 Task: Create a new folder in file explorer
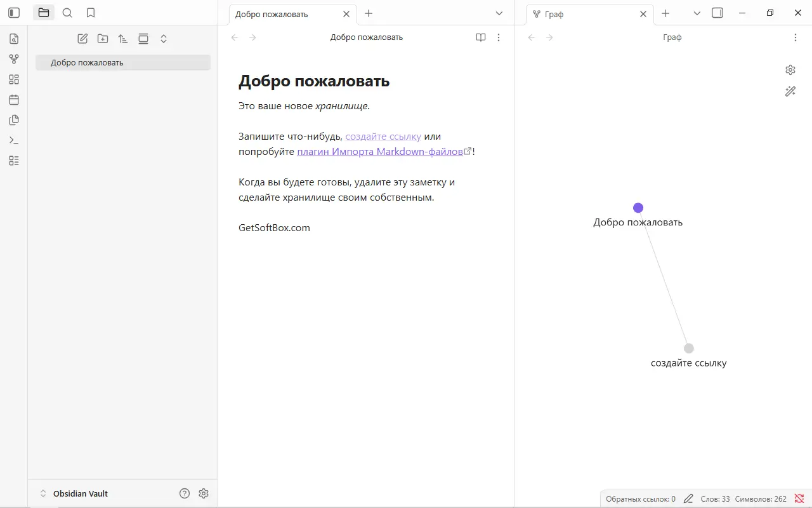(103, 39)
